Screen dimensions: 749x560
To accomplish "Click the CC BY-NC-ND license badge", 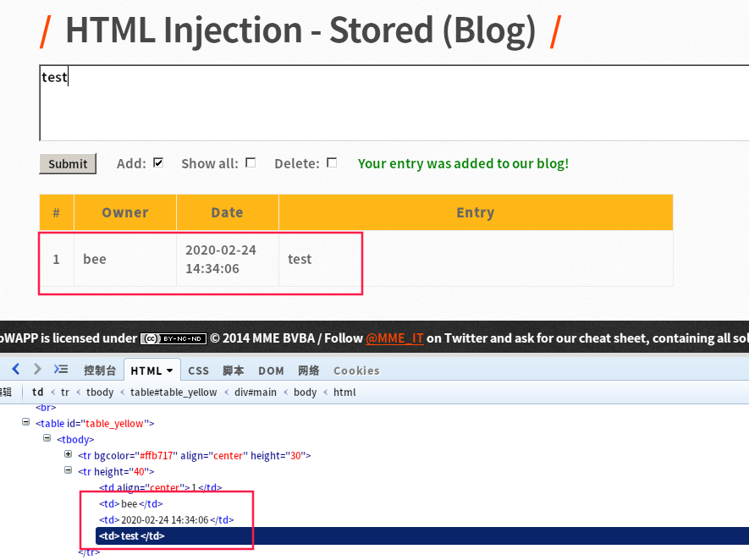I will click(x=173, y=338).
